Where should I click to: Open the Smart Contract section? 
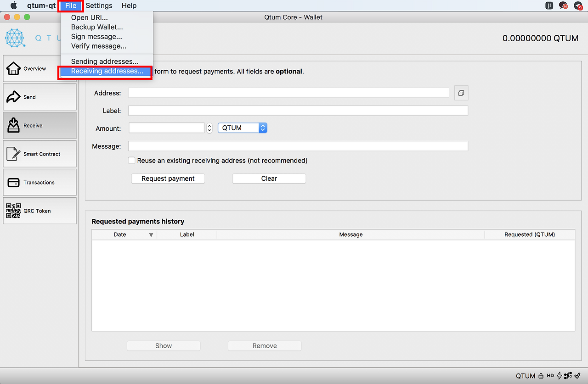coord(40,154)
